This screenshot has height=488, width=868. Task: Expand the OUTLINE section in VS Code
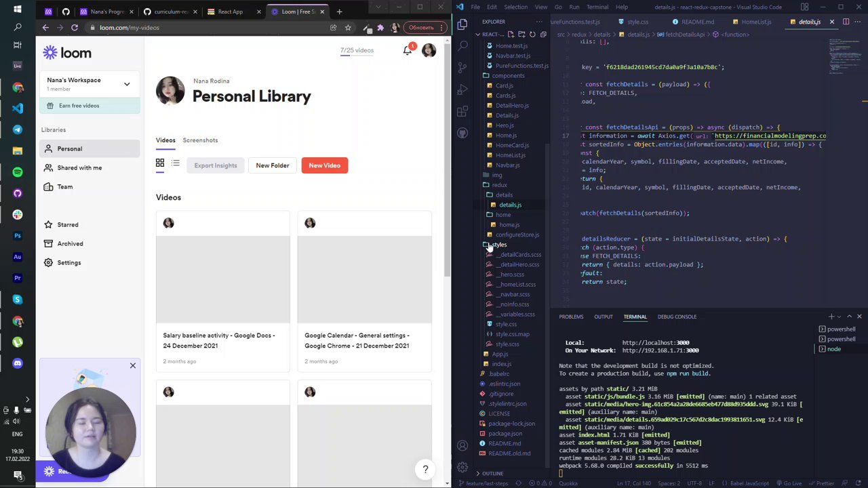tap(493, 474)
